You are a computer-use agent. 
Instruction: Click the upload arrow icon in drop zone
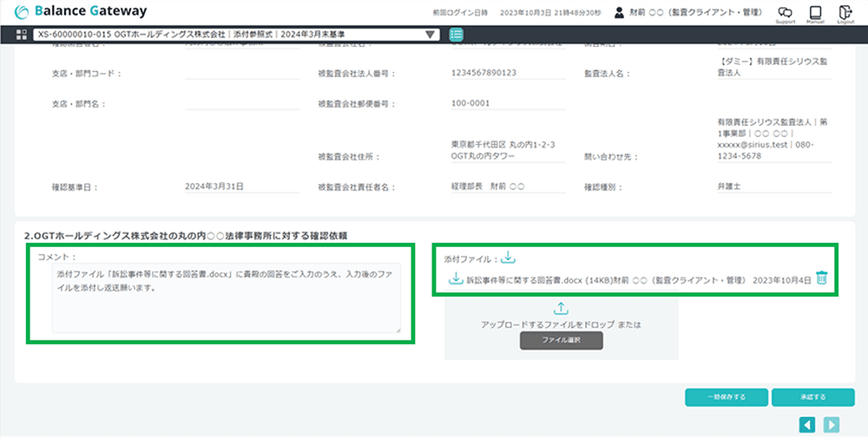pos(561,308)
